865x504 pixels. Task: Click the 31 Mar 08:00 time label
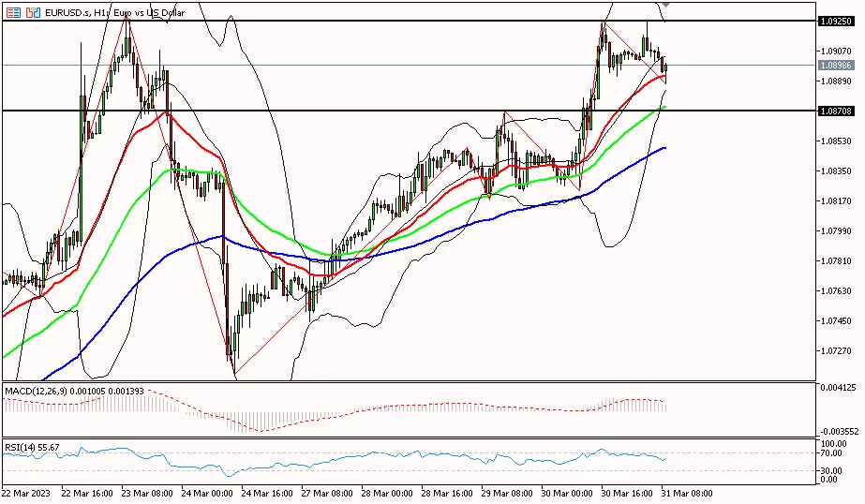click(x=687, y=493)
